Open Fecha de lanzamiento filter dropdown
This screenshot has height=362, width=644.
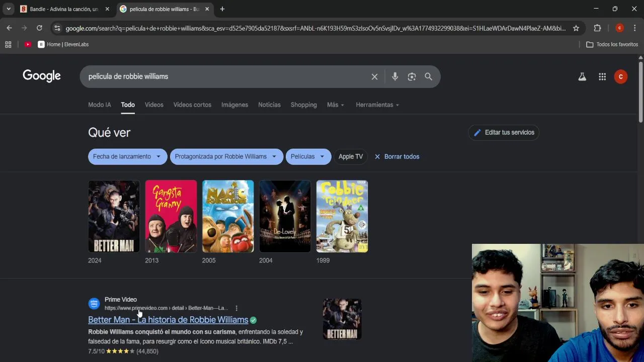[128, 156]
